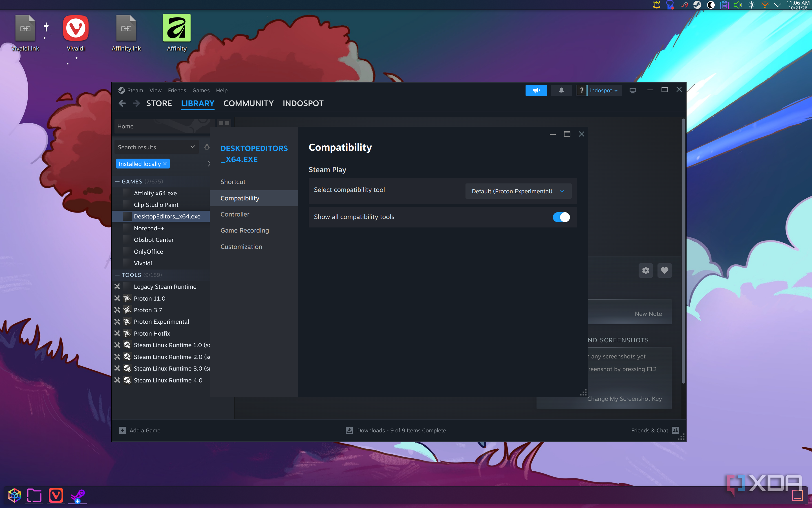Click Change My Screenshot Key
This screenshot has height=508, width=812.
(625, 398)
